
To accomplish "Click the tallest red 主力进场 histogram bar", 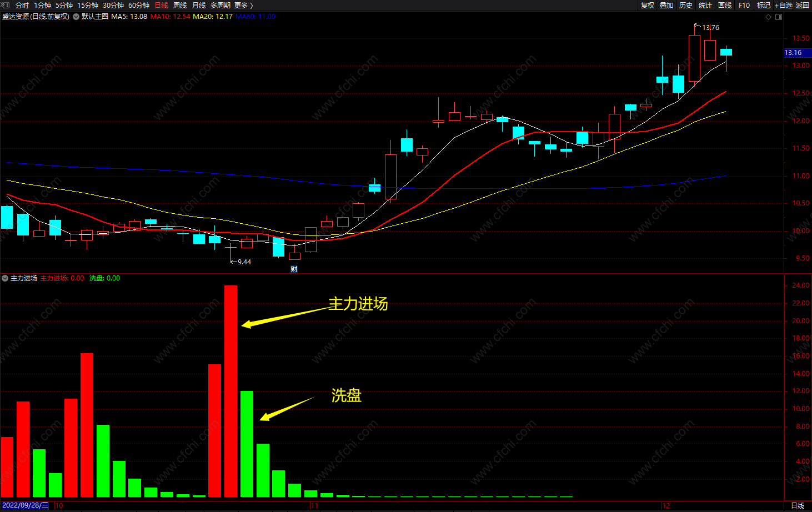I will pyautogui.click(x=230, y=391).
